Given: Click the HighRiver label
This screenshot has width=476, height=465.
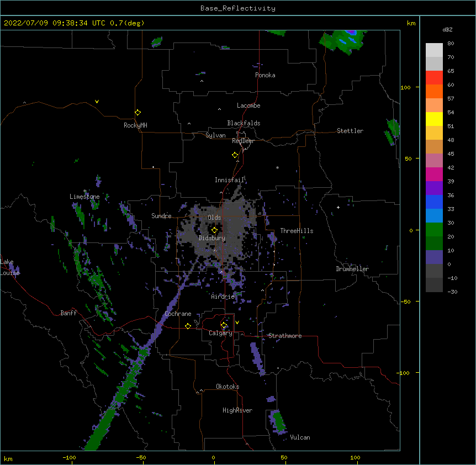Looking at the screenshot, I should tap(237, 410).
